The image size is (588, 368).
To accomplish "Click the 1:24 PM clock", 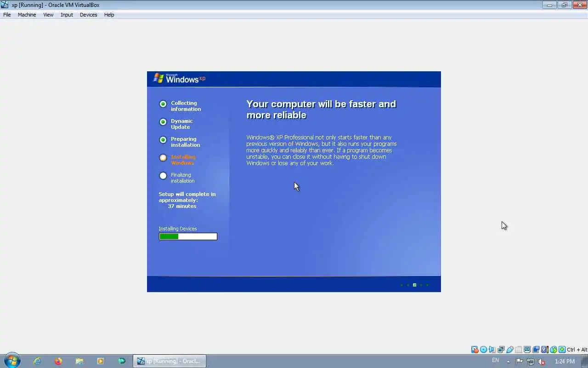I will (565, 362).
